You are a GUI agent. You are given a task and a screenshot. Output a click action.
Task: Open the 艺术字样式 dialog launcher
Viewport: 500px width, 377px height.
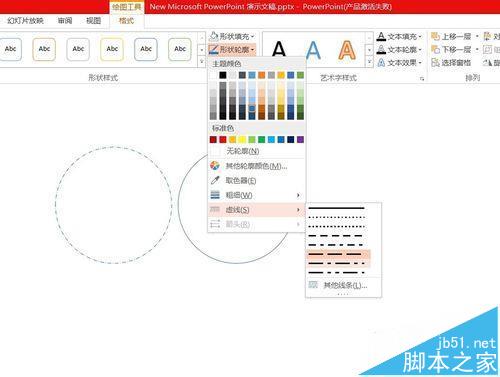(x=422, y=79)
